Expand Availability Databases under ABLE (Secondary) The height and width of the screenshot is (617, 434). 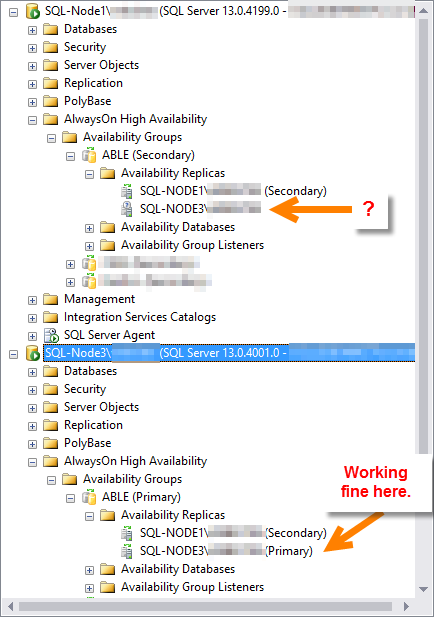(x=89, y=228)
